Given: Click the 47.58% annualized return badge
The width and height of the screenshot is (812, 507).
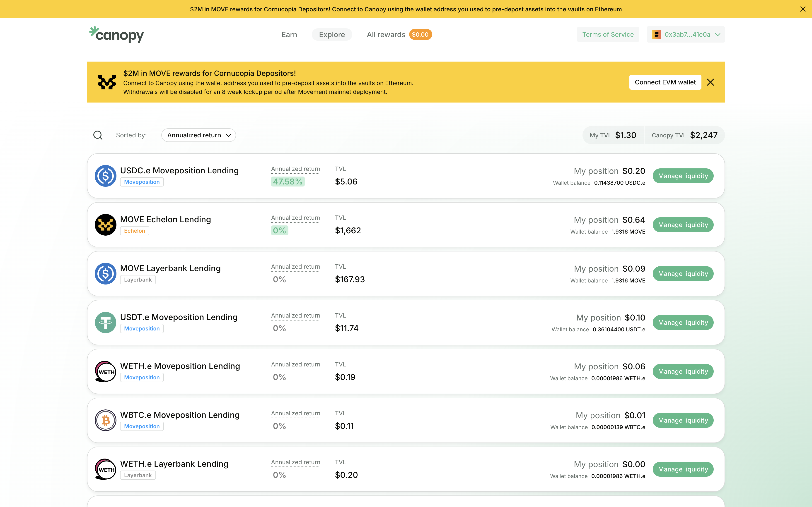Looking at the screenshot, I should coord(288,182).
